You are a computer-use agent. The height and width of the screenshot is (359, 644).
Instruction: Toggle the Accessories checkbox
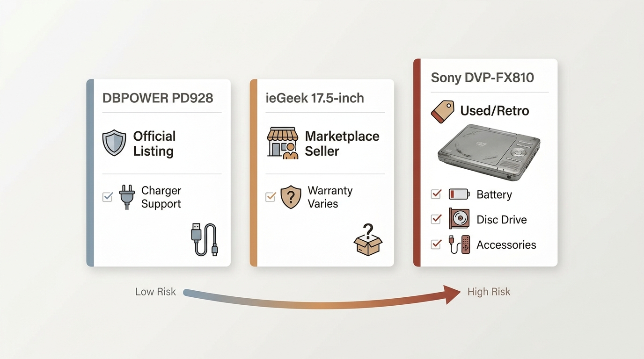(436, 244)
